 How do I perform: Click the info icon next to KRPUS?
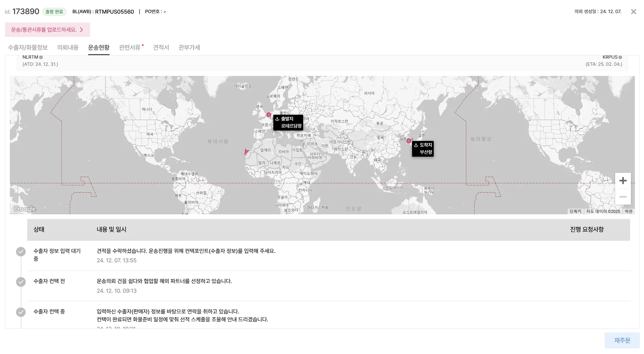pyautogui.click(x=620, y=57)
